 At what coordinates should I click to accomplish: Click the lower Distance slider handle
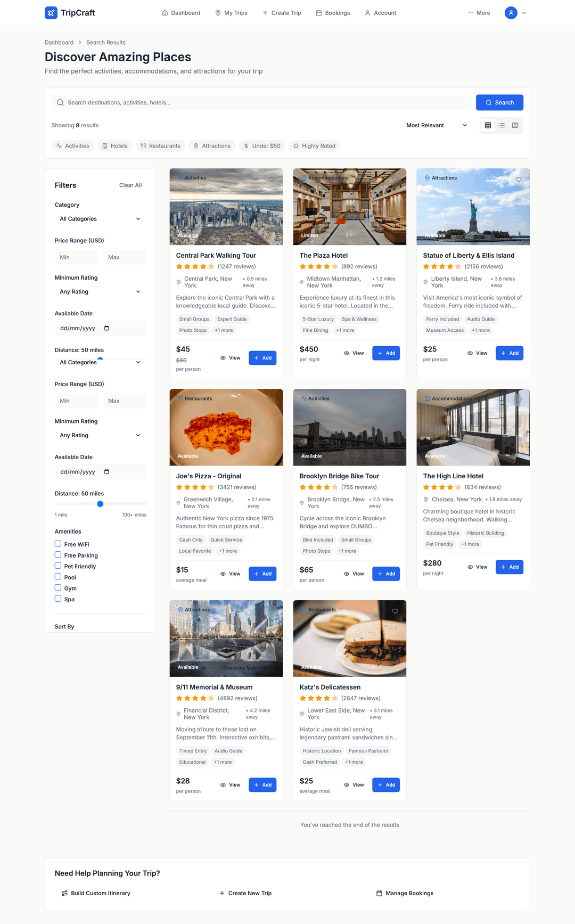[x=100, y=504]
